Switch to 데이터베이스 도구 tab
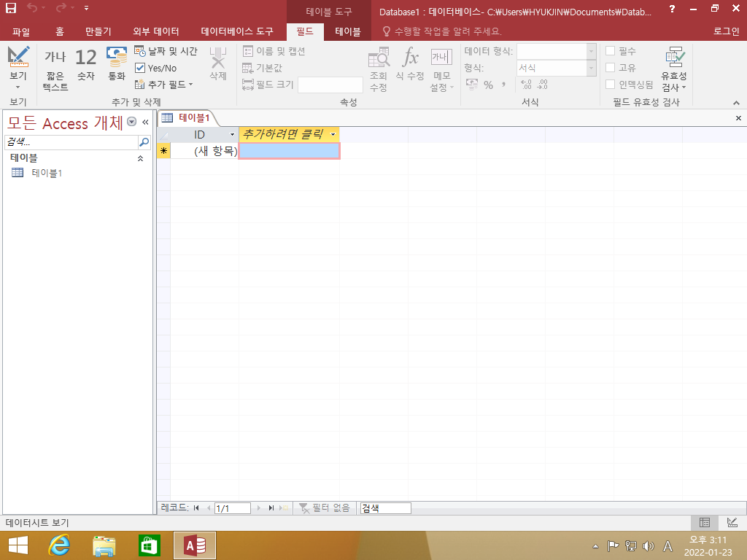 [x=237, y=31]
